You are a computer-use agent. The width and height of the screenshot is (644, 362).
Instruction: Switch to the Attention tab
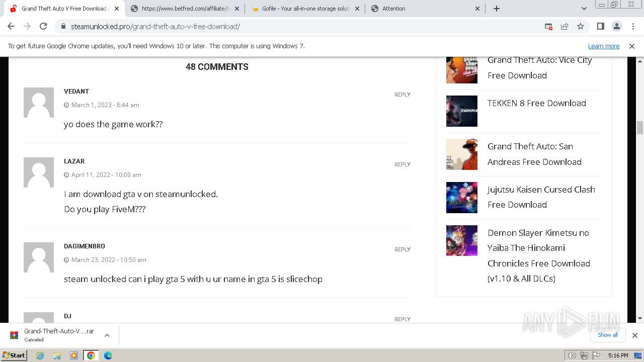(425, 9)
